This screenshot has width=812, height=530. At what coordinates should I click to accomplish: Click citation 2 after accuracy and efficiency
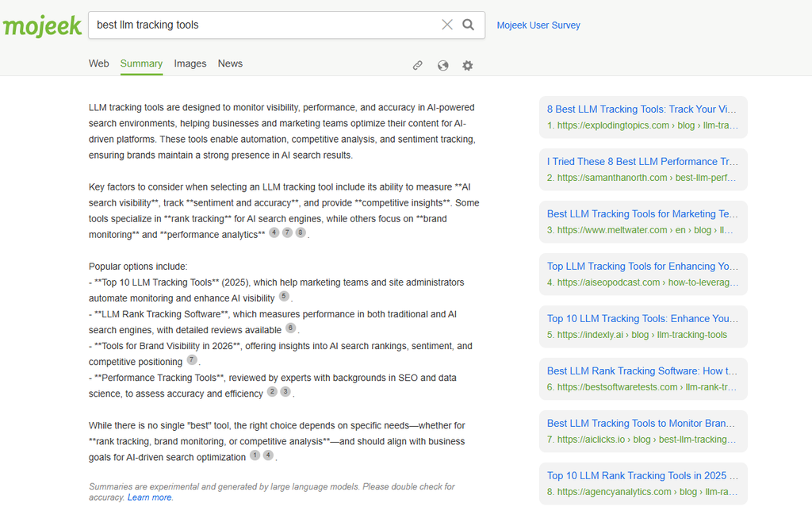[x=273, y=392]
